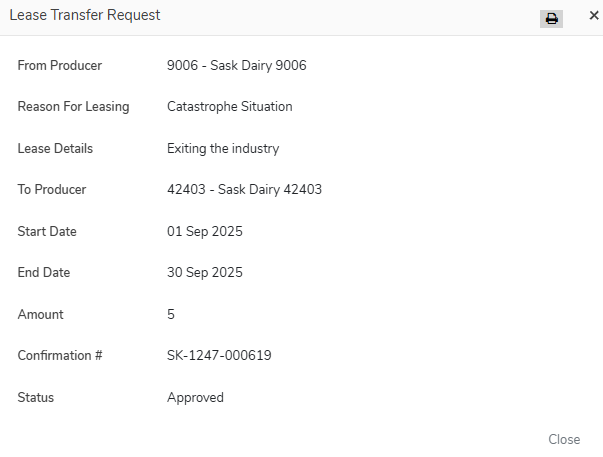Screen dimensions: 603x457
Task: Click the Lease Details label
Action: 55,149
